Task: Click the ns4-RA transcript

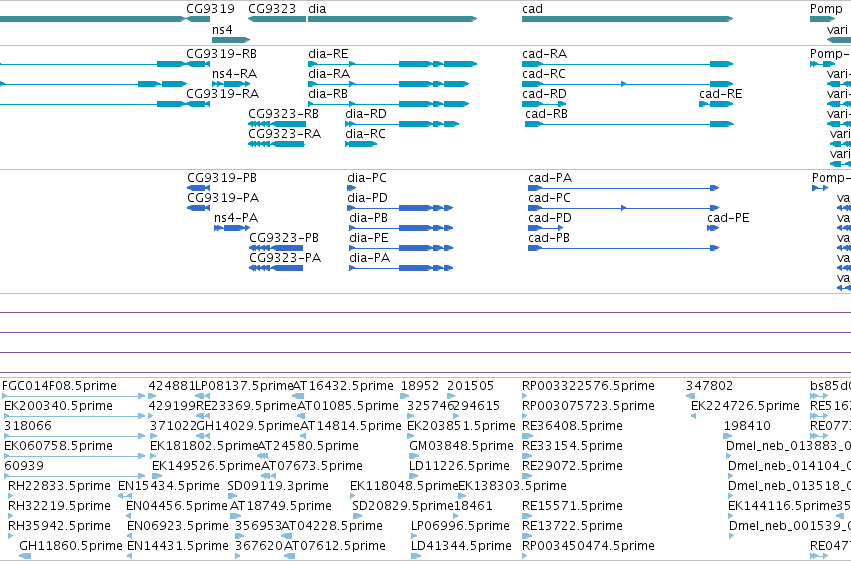Action: tap(231, 84)
